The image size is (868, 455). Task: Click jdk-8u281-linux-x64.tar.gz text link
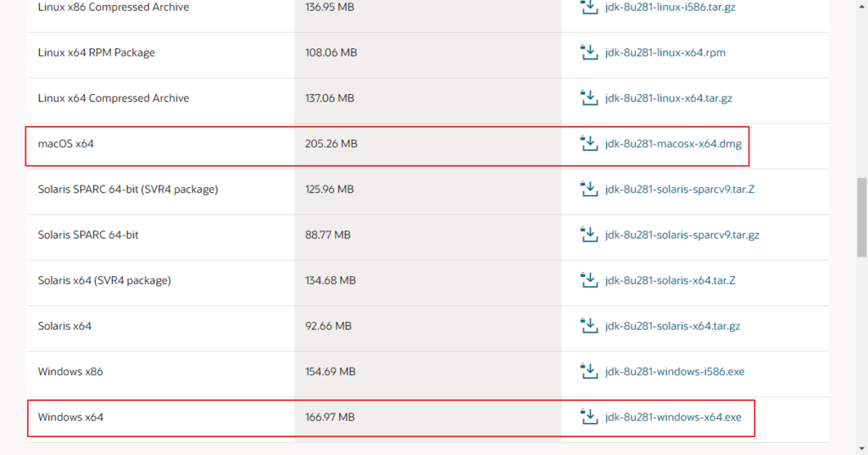(x=669, y=98)
